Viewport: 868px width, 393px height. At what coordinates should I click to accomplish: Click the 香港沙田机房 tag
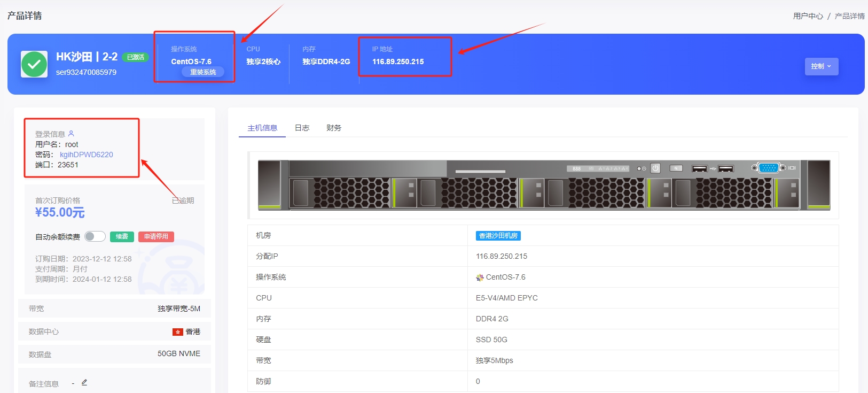498,236
